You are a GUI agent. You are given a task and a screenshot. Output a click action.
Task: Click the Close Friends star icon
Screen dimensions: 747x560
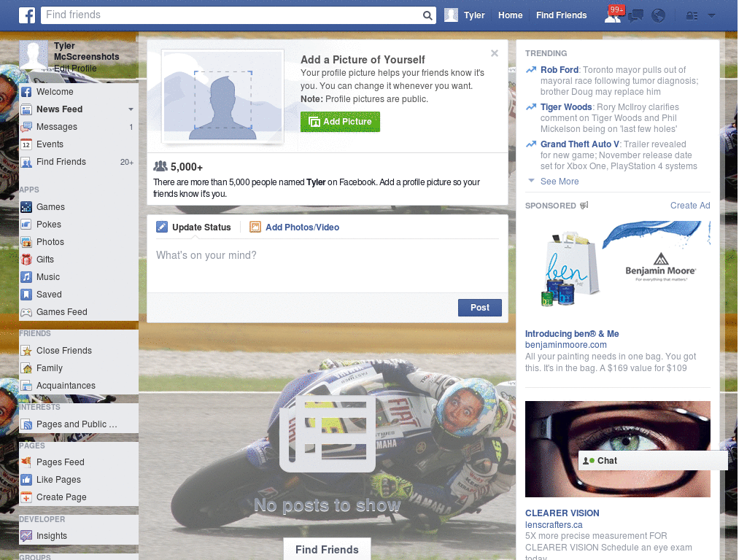pyautogui.click(x=26, y=351)
